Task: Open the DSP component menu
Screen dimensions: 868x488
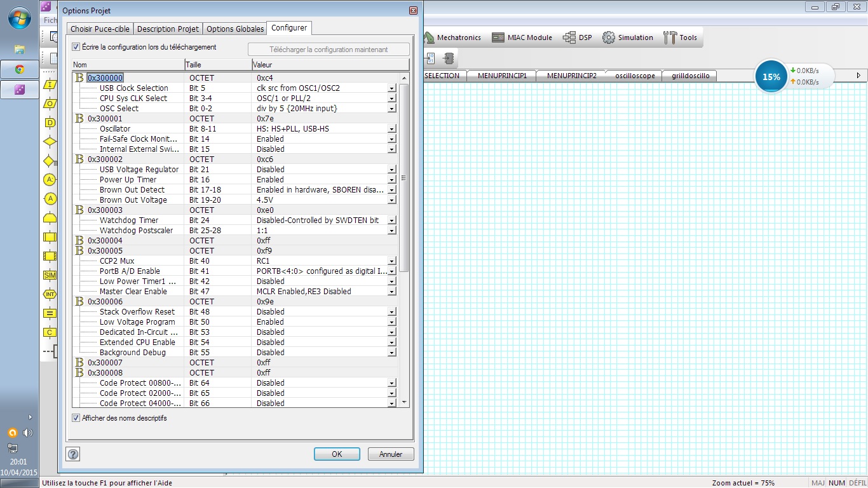Action: [x=578, y=37]
